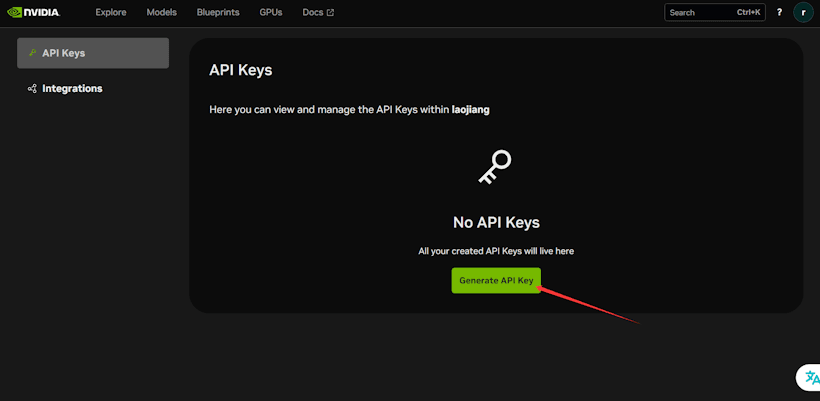Click the NVIDIA logo
The image size is (820, 401).
pos(33,12)
